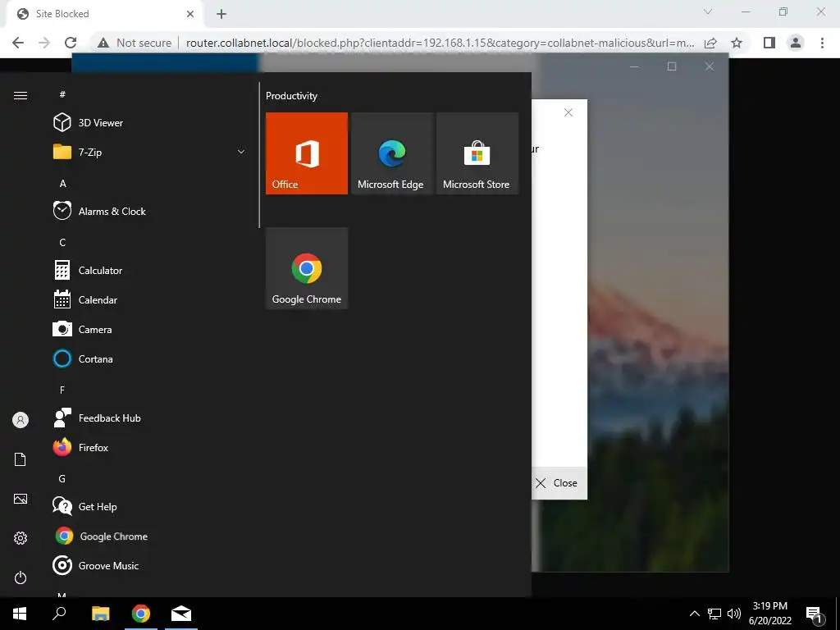The image size is (840, 630).
Task: Click the Windows Start button
Action: pos(20,614)
